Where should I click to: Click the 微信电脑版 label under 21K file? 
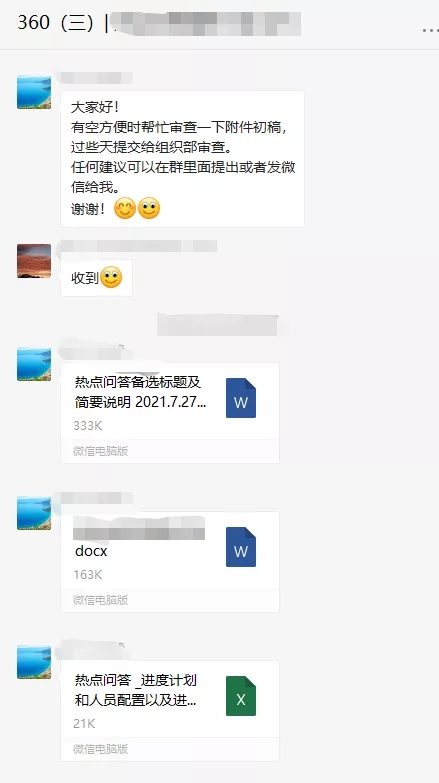(x=100, y=749)
